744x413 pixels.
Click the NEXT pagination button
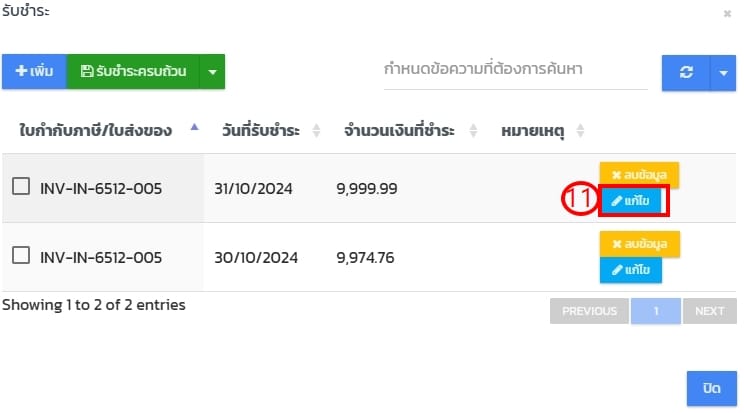709,311
